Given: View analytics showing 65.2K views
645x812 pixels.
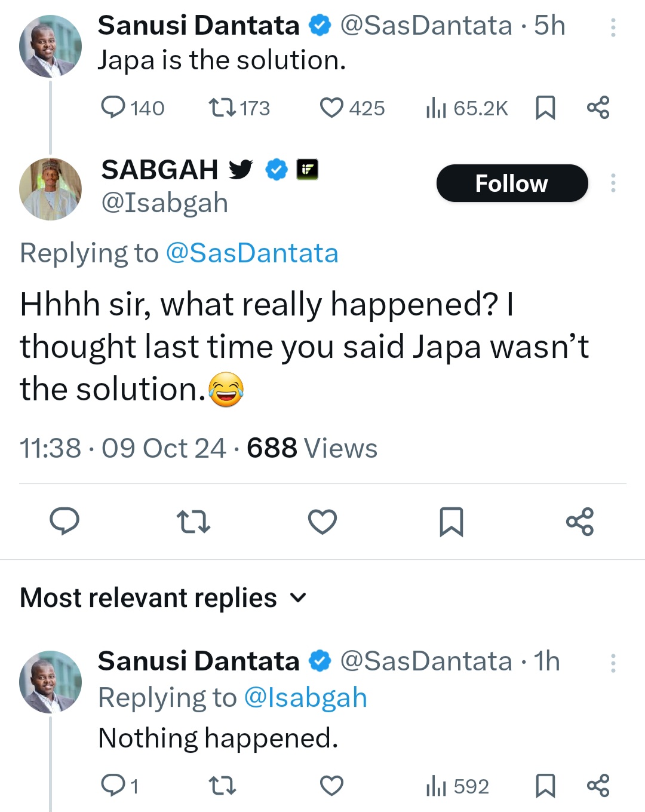Looking at the screenshot, I should coord(466,108).
